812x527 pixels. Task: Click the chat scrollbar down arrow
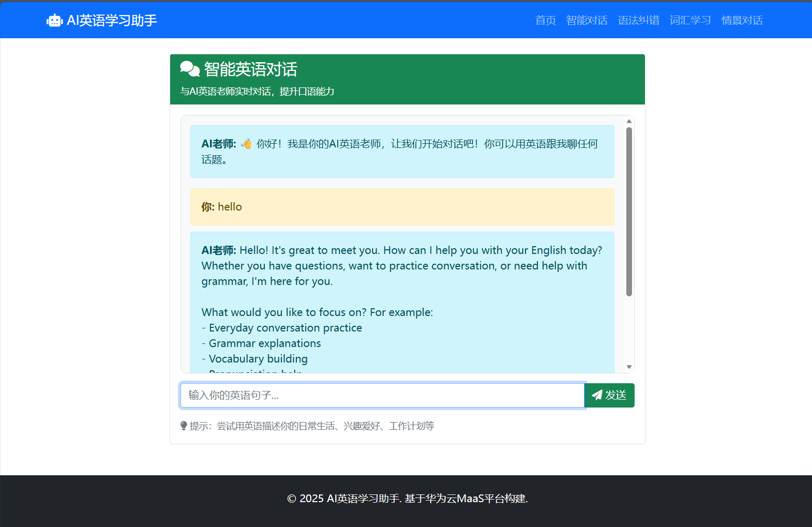(629, 367)
